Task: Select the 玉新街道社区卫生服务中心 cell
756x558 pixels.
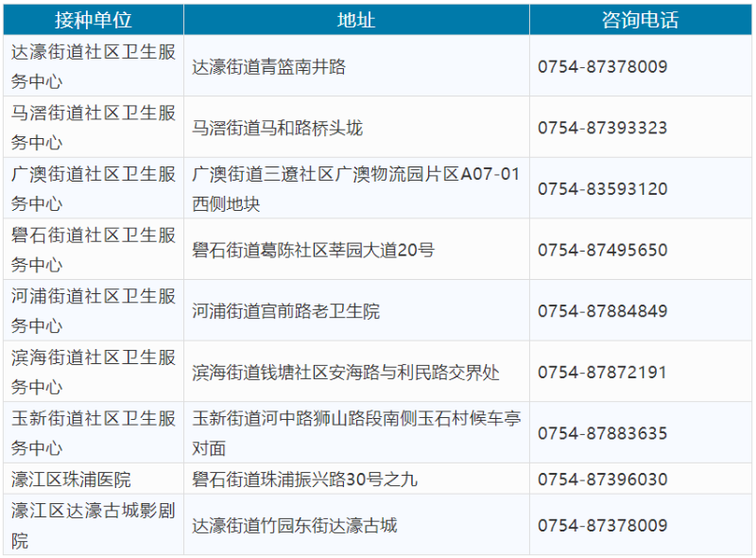Action: pos(93,433)
